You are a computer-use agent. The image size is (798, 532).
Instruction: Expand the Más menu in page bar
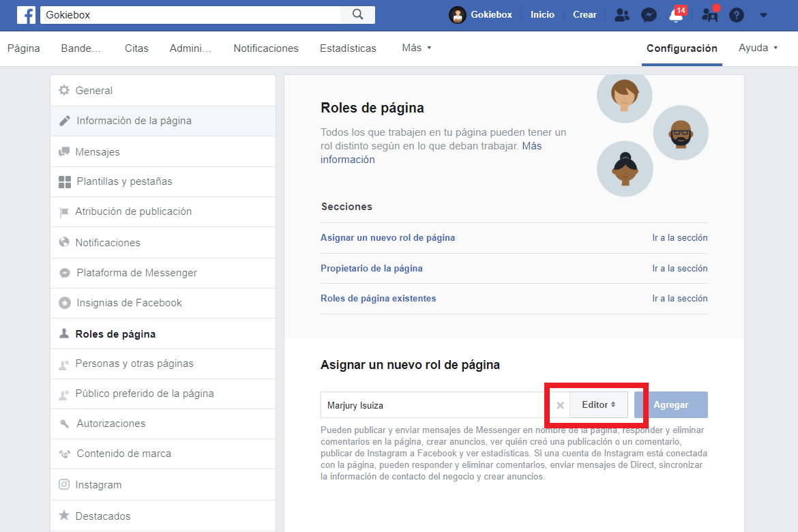[x=416, y=48]
